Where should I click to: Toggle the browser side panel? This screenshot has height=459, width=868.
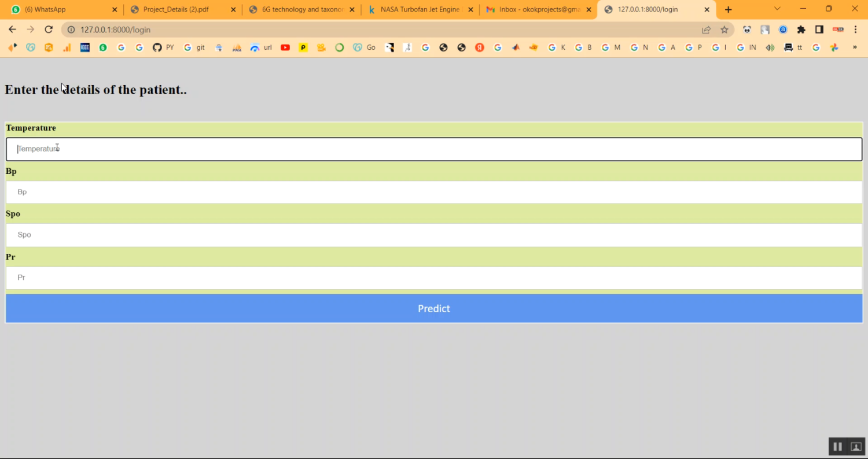tap(819, 29)
